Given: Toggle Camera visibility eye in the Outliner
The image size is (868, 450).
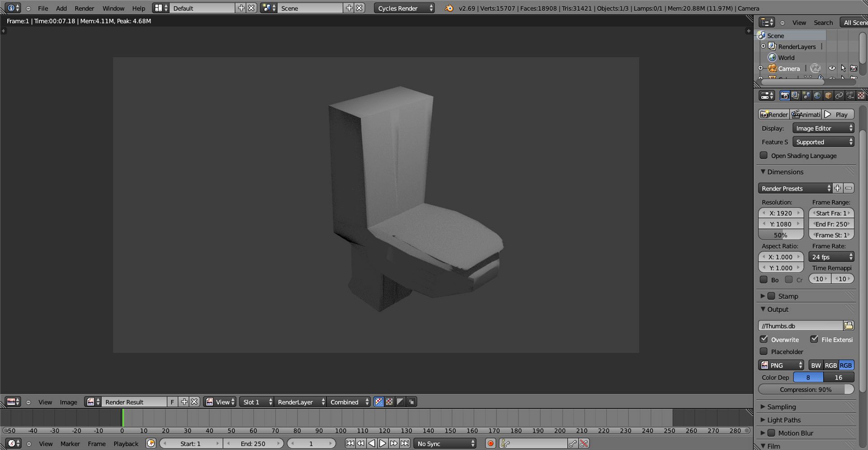Looking at the screenshot, I should click(x=832, y=68).
